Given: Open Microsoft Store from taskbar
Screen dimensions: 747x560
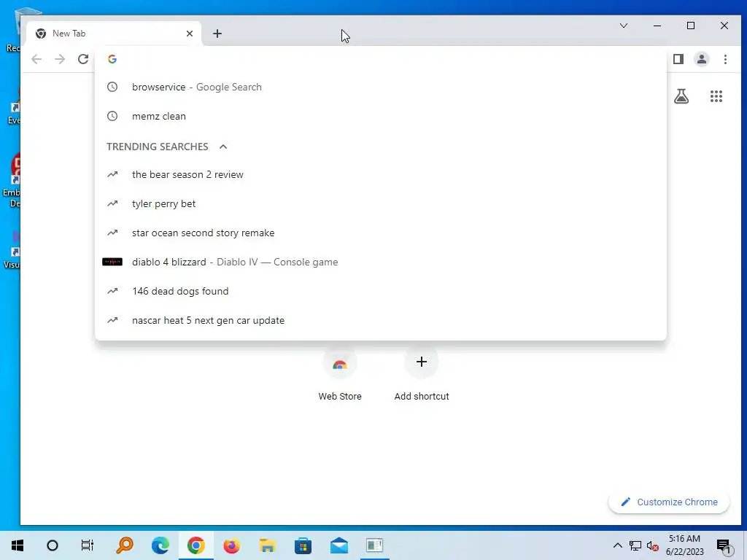Looking at the screenshot, I should pos(303,545).
